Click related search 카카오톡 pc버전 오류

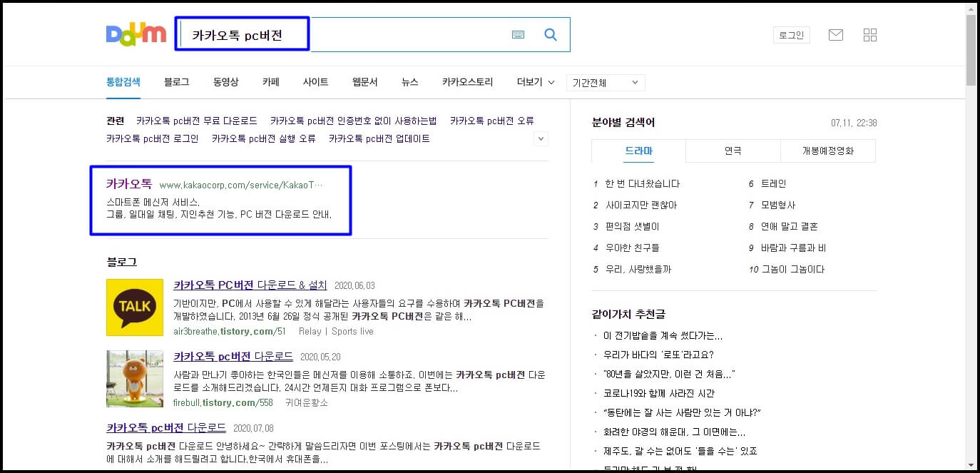pos(492,121)
